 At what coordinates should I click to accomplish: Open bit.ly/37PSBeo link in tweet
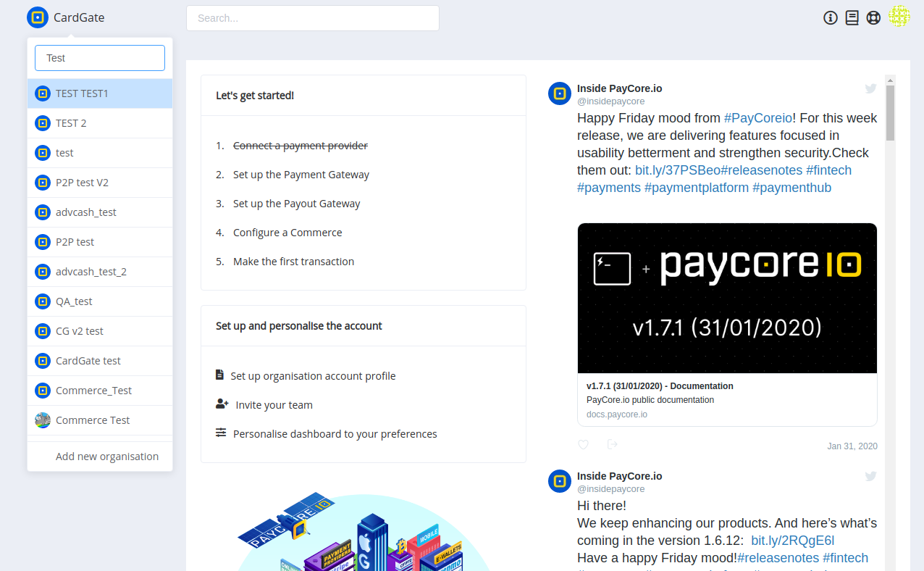coord(677,170)
